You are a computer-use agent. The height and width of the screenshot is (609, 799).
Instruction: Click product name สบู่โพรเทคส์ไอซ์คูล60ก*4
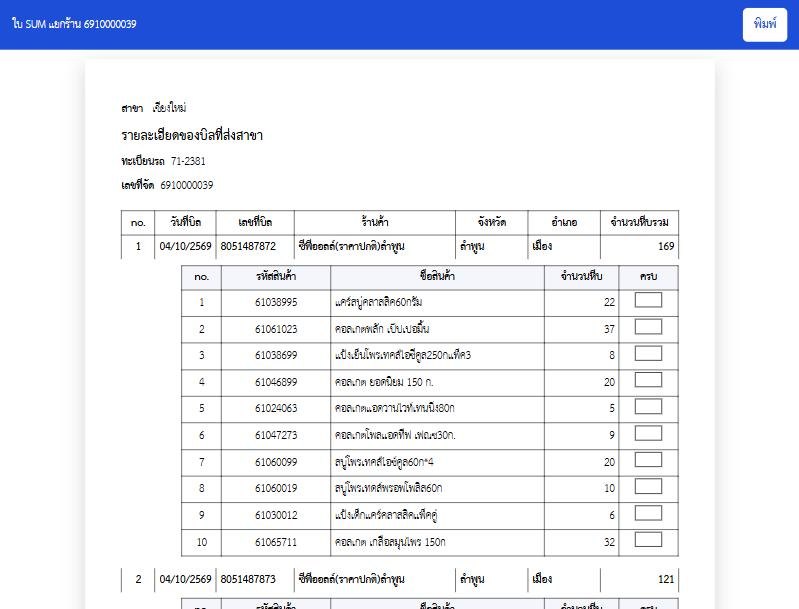384,462
